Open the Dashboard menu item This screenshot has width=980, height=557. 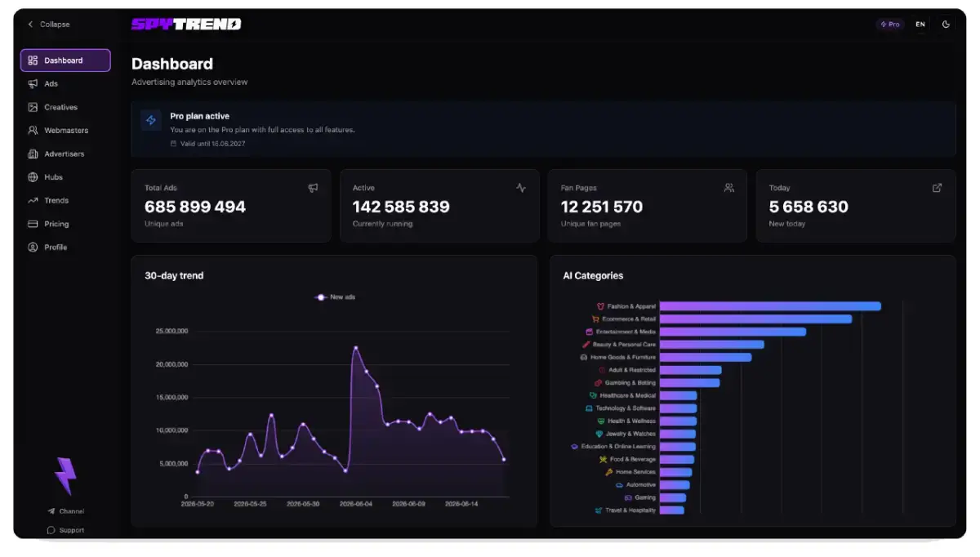pos(65,60)
